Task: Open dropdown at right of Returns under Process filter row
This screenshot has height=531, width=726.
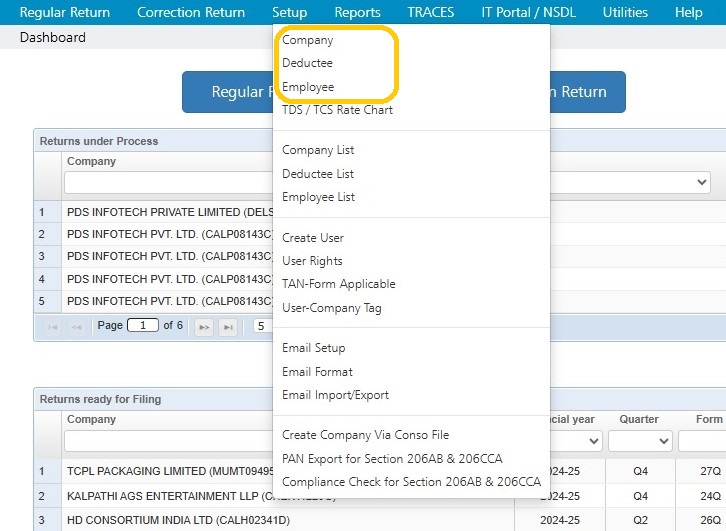Action: [x=701, y=182]
